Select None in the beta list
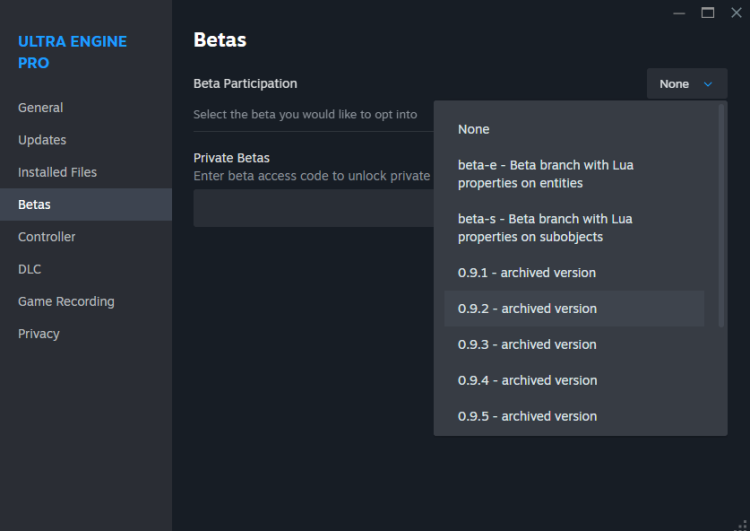Image resolution: width=750 pixels, height=531 pixels. click(474, 129)
